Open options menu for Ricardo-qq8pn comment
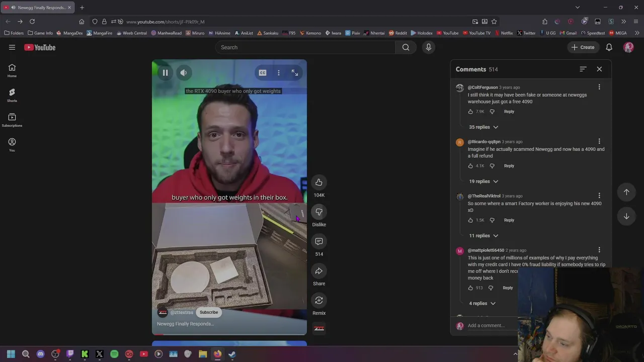644x362 pixels. tap(599, 142)
